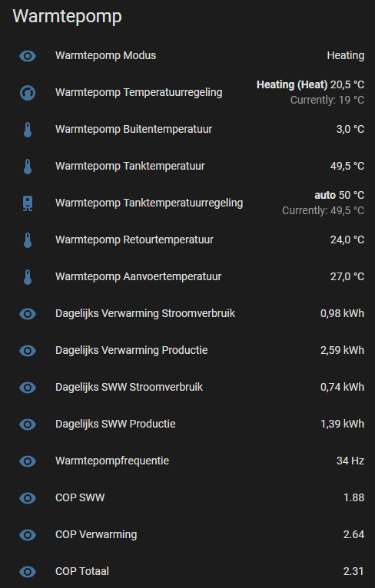The height and width of the screenshot is (588, 375).
Task: Open the Warmtepomp Temperatuurregeling entity row
Action: [187, 93]
